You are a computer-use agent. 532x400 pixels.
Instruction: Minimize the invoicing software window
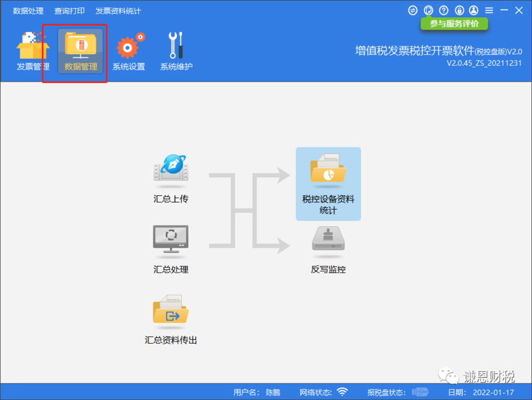[504, 11]
